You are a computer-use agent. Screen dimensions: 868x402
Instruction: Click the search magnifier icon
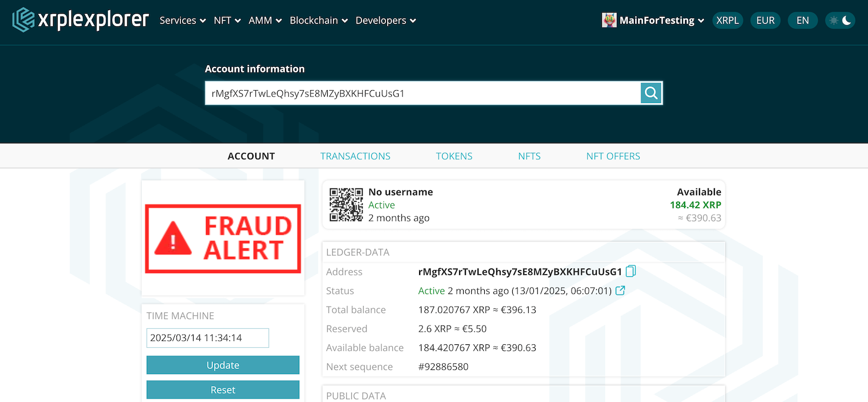(651, 93)
